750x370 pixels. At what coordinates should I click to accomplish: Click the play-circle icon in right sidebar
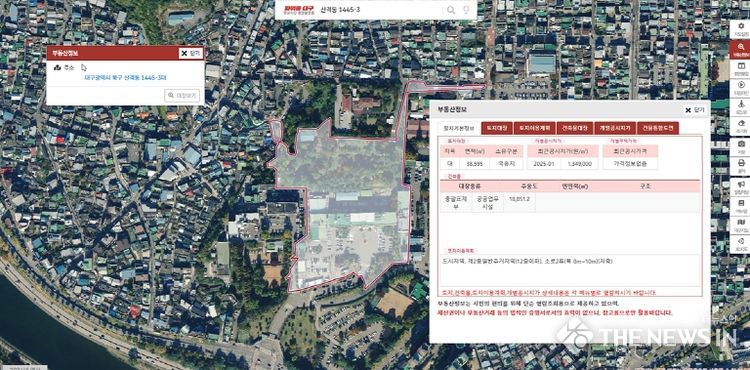point(740,88)
